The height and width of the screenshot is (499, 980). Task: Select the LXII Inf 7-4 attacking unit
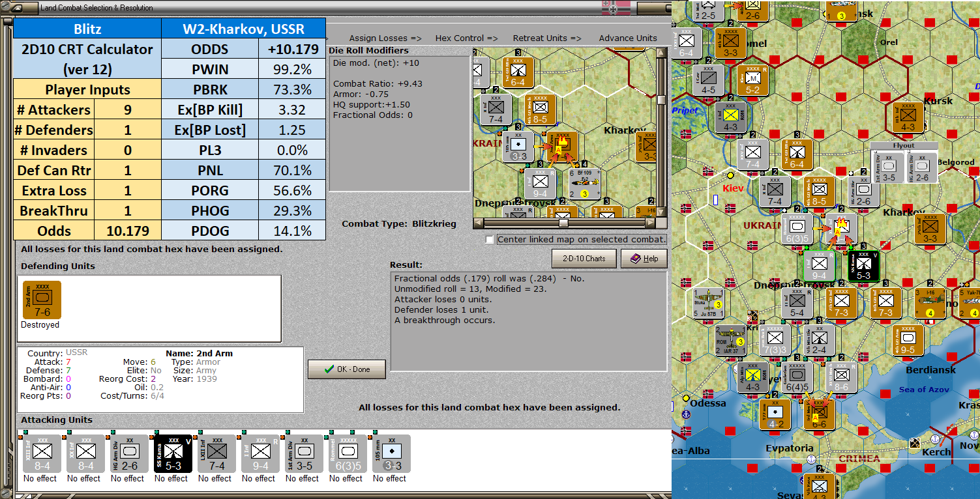point(216,453)
